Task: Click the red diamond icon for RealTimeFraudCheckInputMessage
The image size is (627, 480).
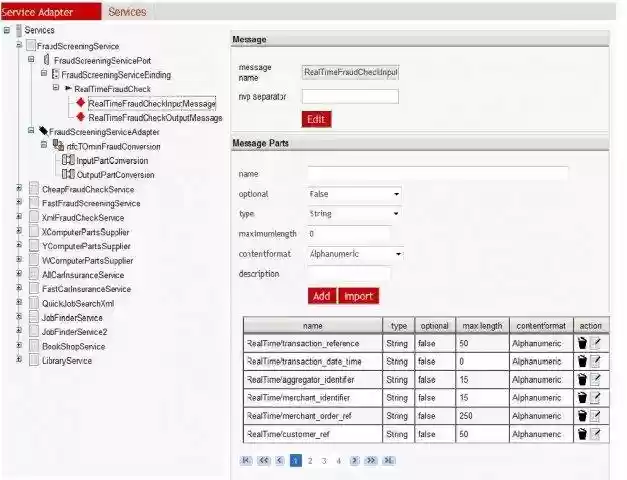Action: 81,103
